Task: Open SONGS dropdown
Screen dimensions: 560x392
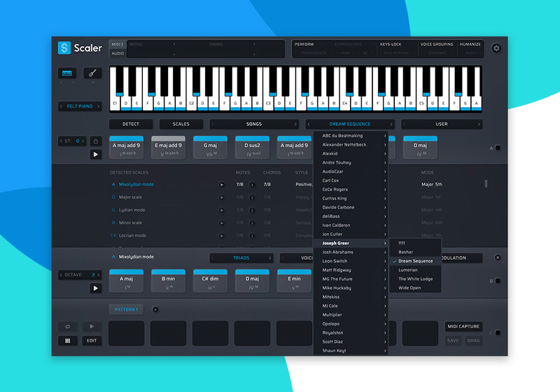Action: [x=254, y=124]
